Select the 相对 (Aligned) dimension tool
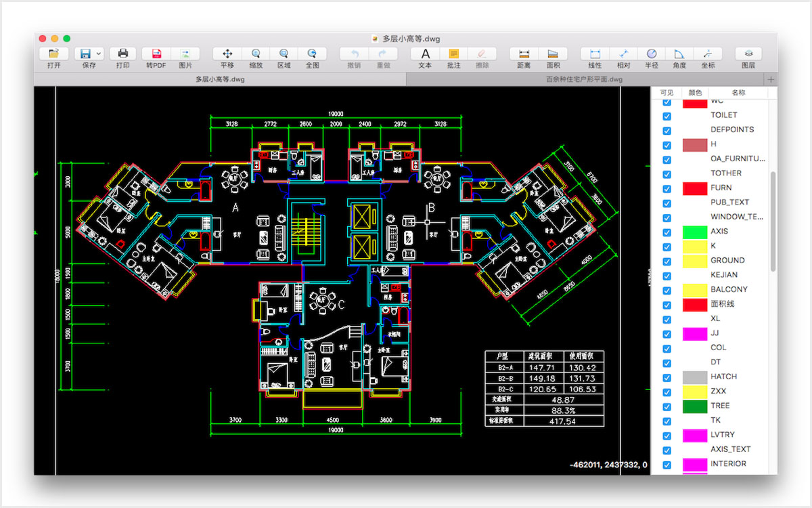 (623, 54)
